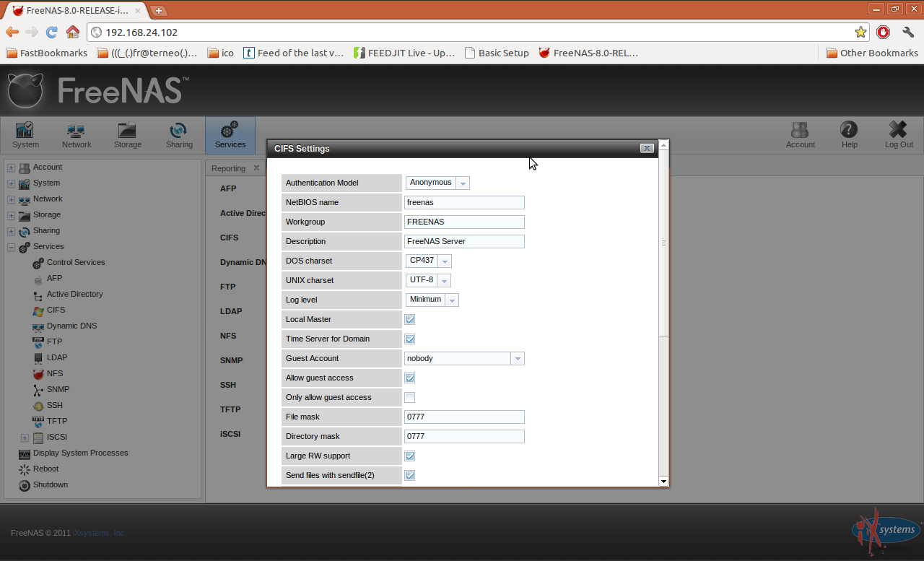Enable Only allow guest access
This screenshot has height=561, width=924.
click(x=409, y=397)
